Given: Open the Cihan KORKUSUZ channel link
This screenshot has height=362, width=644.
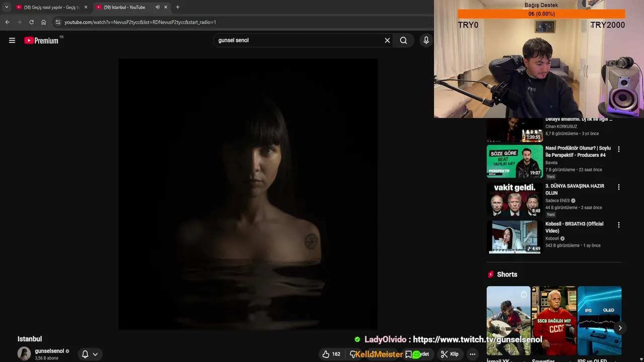Looking at the screenshot, I should [561, 127].
